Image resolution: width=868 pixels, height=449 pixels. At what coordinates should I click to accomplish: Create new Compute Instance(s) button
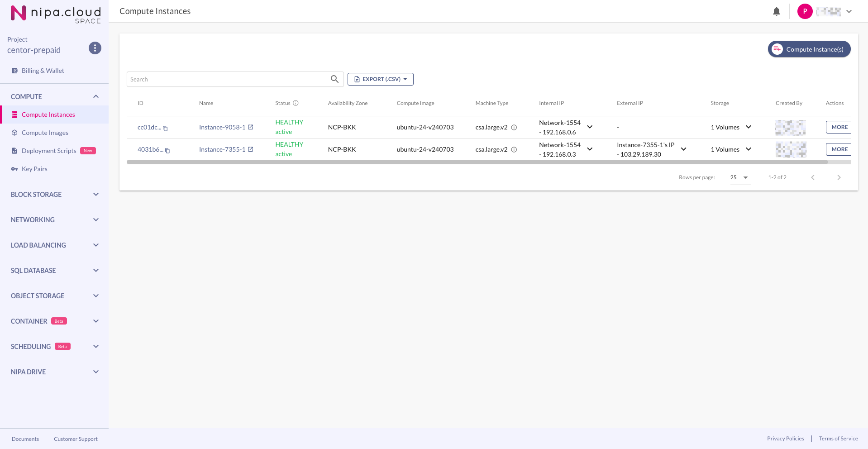coord(809,49)
